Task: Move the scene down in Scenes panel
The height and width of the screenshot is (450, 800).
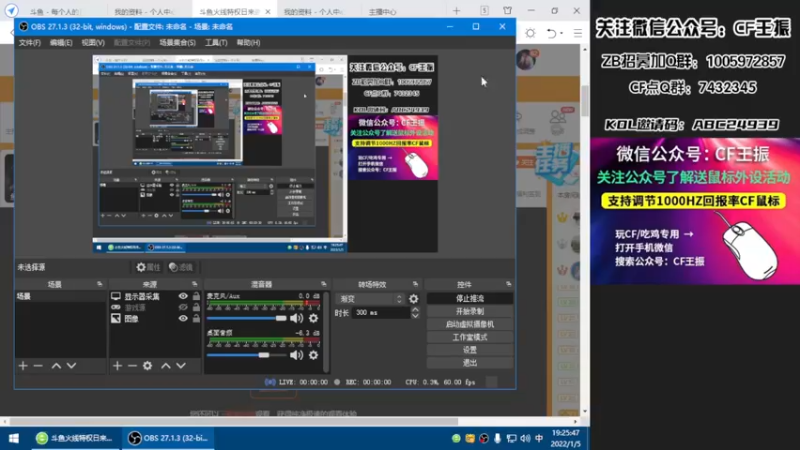Action: pyautogui.click(x=71, y=366)
